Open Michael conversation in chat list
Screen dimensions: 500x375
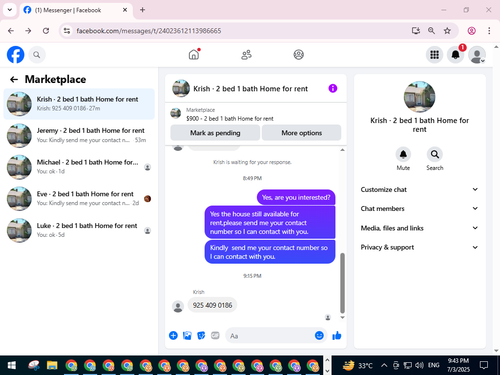pyautogui.click(x=79, y=167)
